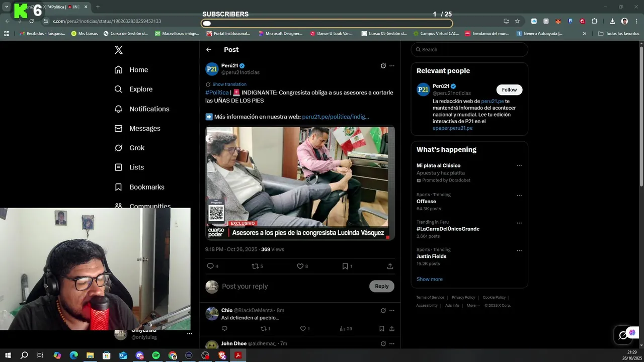Image resolution: width=644 pixels, height=362 pixels.
Task: Open more options for #LaGarraDelÚnicoGrande trend
Action: (519, 223)
